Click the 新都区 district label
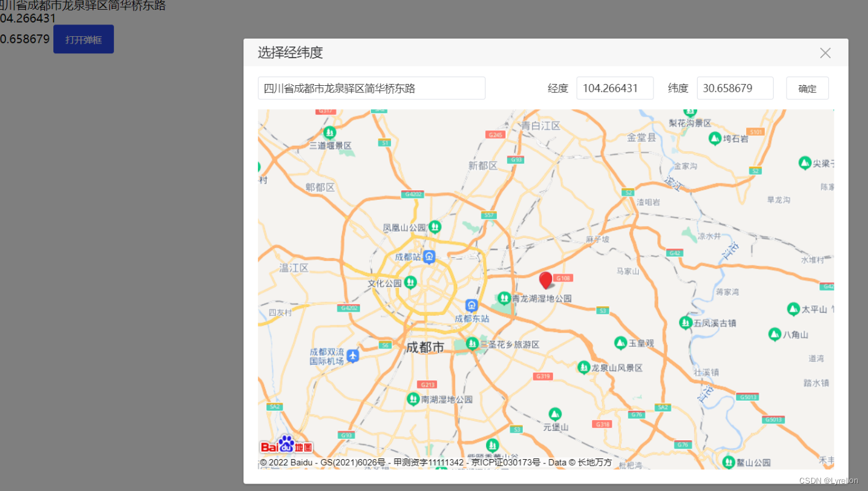Viewport: 868px width, 491px height. point(483,166)
